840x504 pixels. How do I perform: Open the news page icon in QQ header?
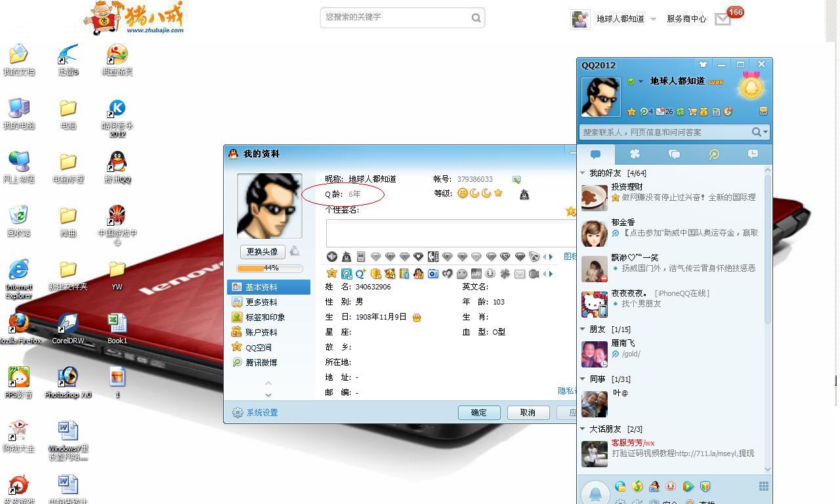(x=716, y=112)
